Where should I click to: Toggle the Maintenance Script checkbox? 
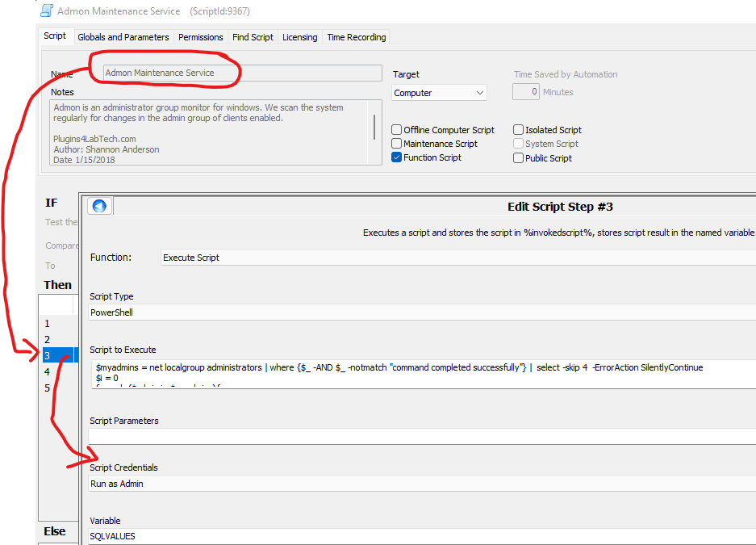(397, 144)
